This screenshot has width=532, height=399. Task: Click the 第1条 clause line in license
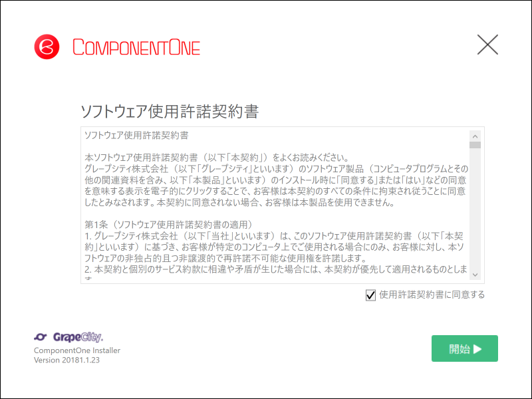coord(169,225)
